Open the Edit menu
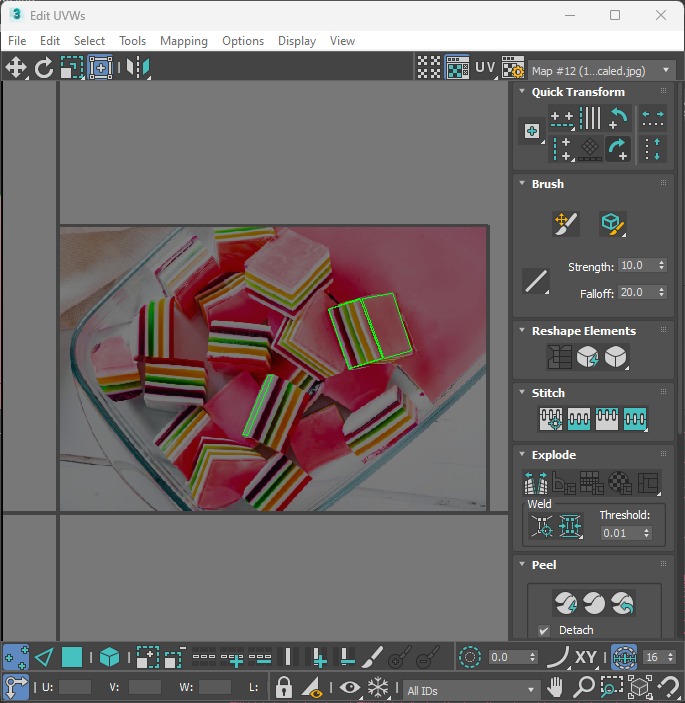Screen dimensions: 685x703 [x=50, y=41]
